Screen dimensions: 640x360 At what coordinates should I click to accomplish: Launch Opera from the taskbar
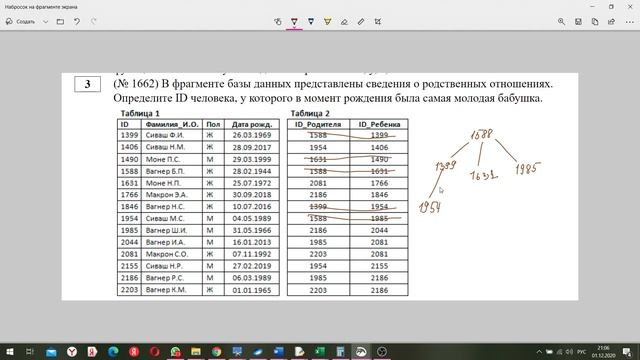coord(154,351)
